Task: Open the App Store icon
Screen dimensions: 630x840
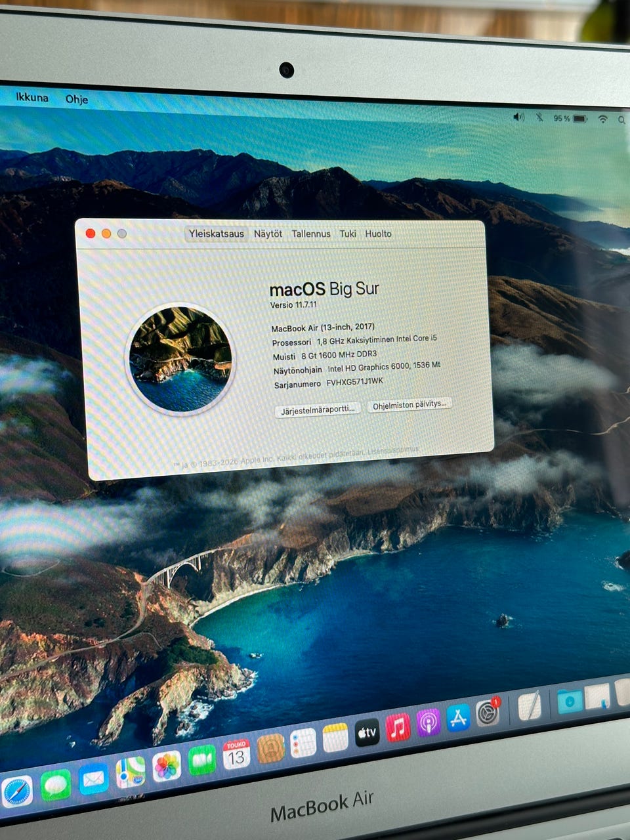Action: 458,717
